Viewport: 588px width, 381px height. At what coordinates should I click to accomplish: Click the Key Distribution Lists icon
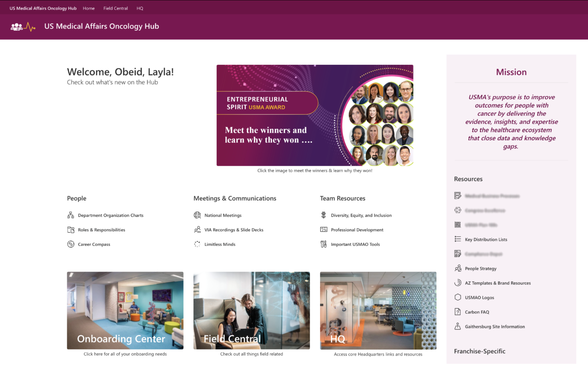pyautogui.click(x=458, y=239)
